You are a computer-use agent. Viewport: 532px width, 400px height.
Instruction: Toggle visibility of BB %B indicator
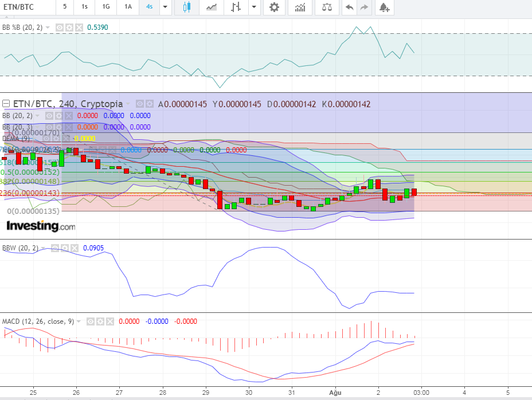[x=60, y=28]
